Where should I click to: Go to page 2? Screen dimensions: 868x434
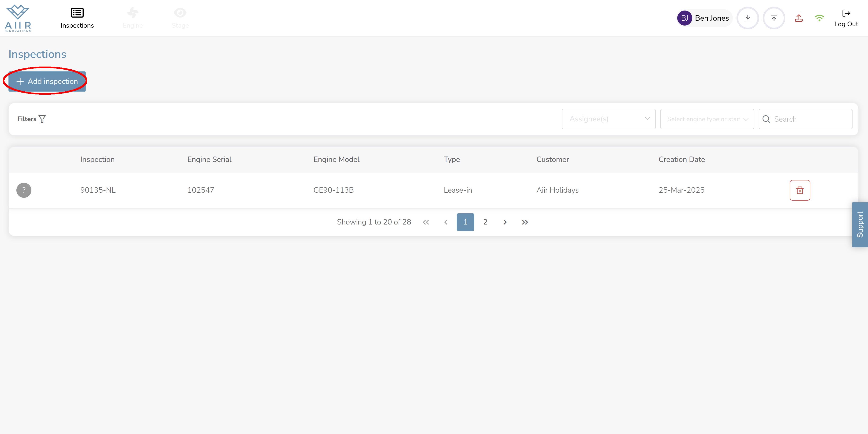click(485, 222)
